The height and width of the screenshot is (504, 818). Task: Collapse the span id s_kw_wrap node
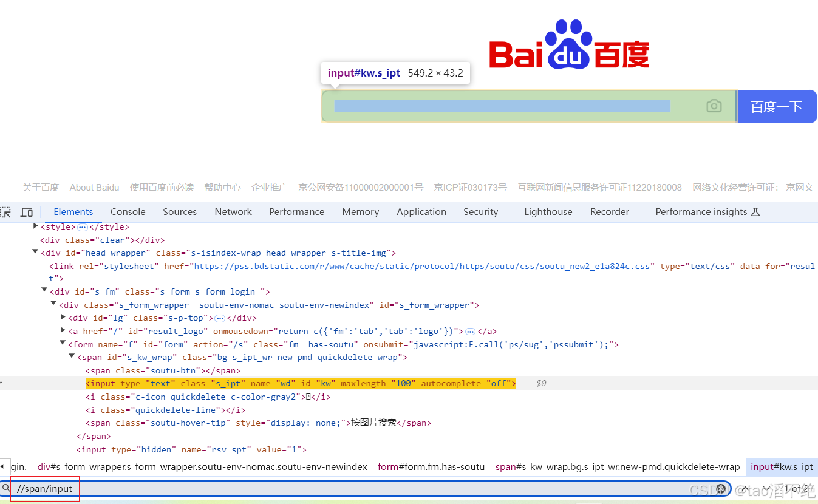[72, 357]
